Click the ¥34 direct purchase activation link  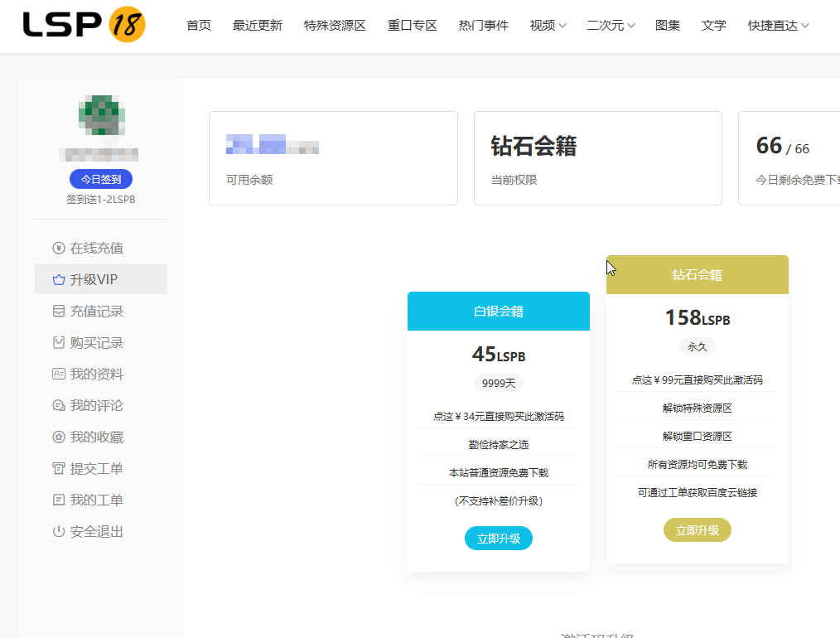tap(498, 416)
